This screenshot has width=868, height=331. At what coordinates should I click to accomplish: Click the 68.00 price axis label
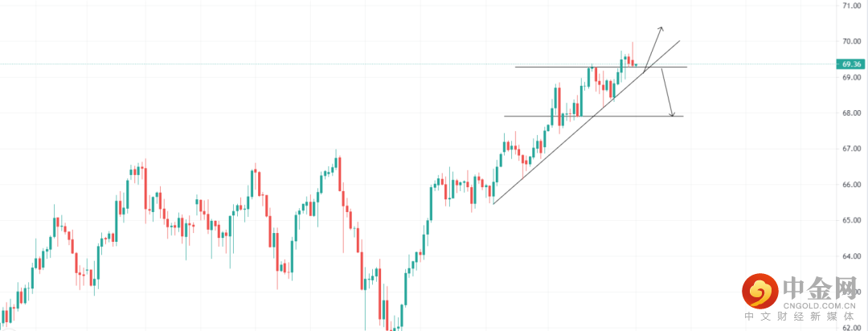pyautogui.click(x=851, y=113)
